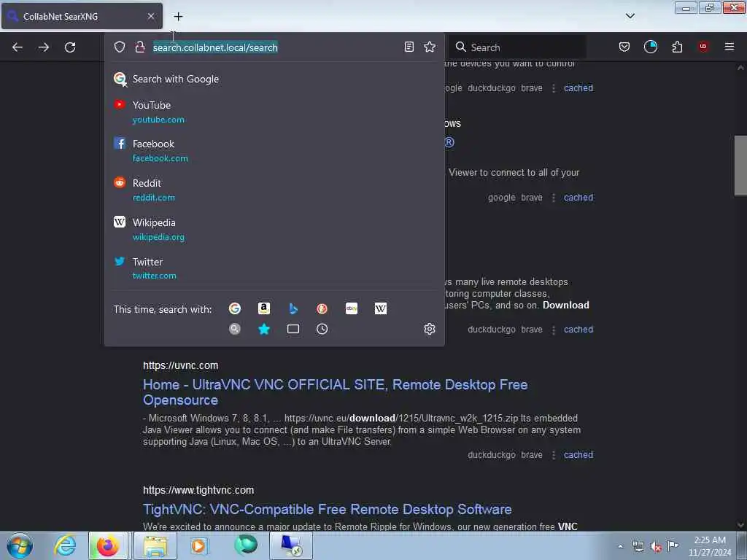Screen dimensions: 747x560
Task: Select the Facebook suggestion
Action: tap(274, 150)
